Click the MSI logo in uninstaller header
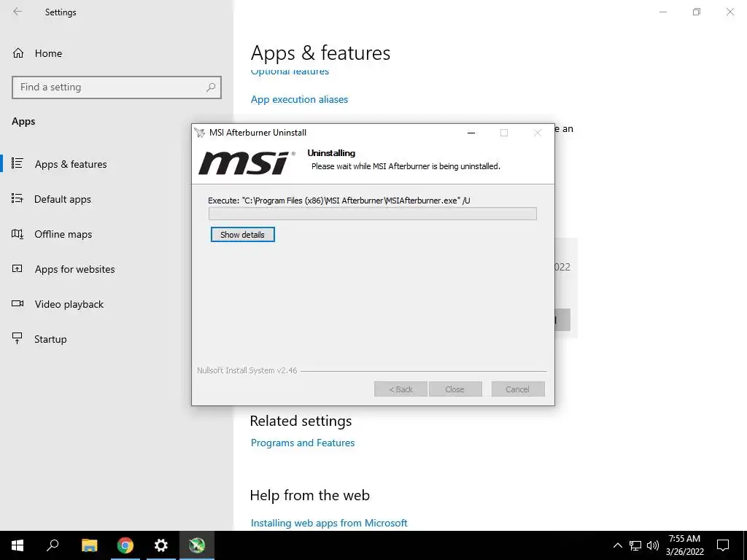The height and width of the screenshot is (560, 747). tap(247, 163)
